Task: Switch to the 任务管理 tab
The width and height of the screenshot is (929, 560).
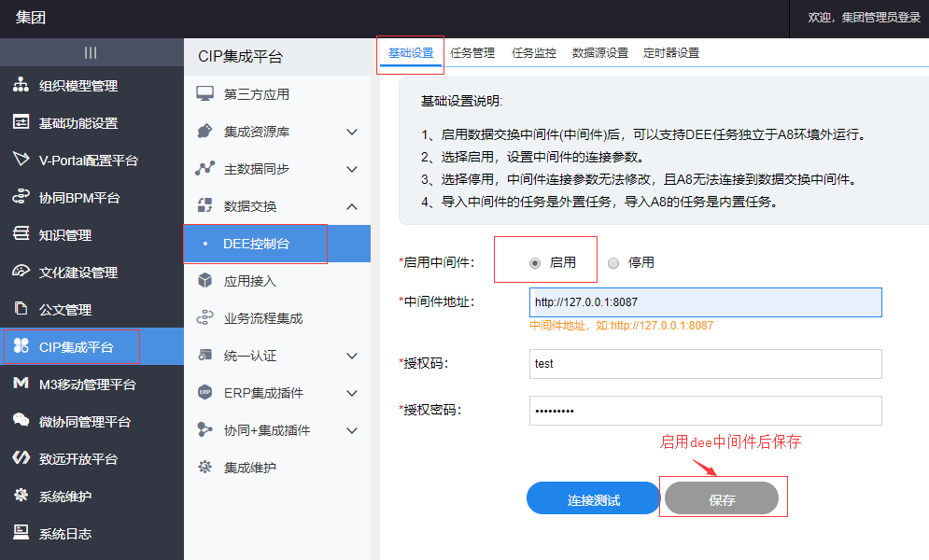Action: coord(472,52)
